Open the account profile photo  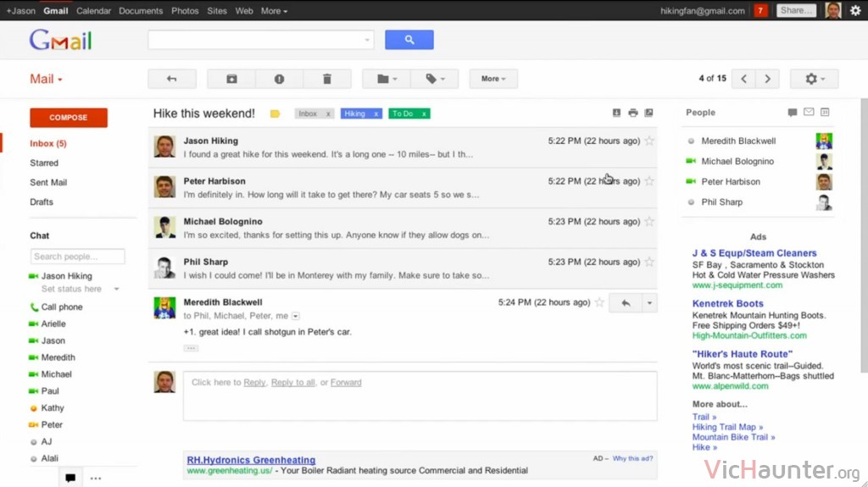(833, 10)
